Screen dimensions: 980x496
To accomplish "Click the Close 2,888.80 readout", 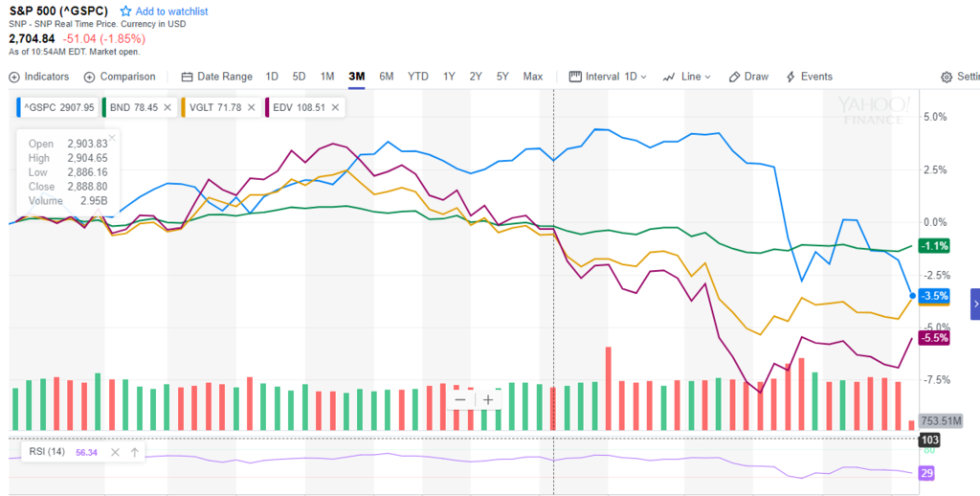I will click(68, 187).
